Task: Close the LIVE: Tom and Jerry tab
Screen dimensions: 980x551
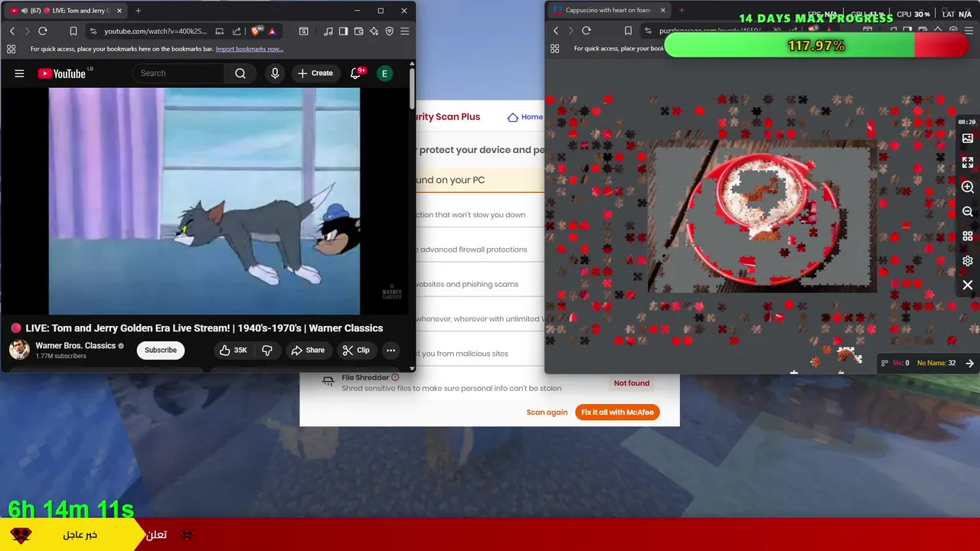Action: pyautogui.click(x=119, y=11)
